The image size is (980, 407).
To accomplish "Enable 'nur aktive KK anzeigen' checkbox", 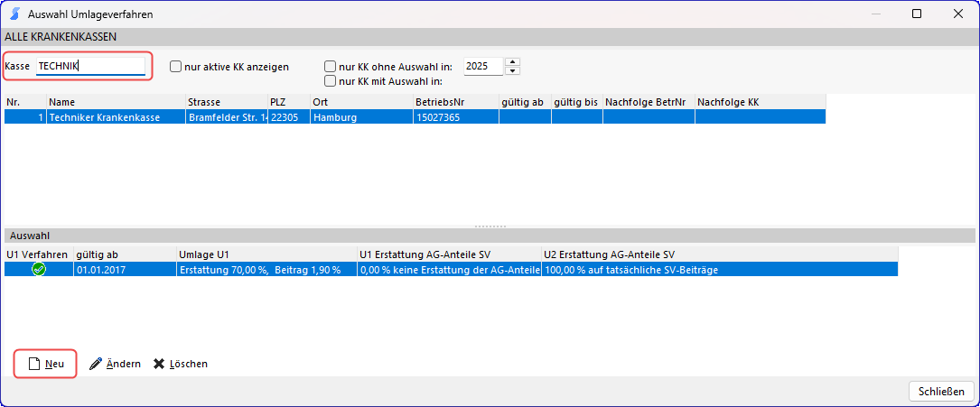I will (x=175, y=66).
